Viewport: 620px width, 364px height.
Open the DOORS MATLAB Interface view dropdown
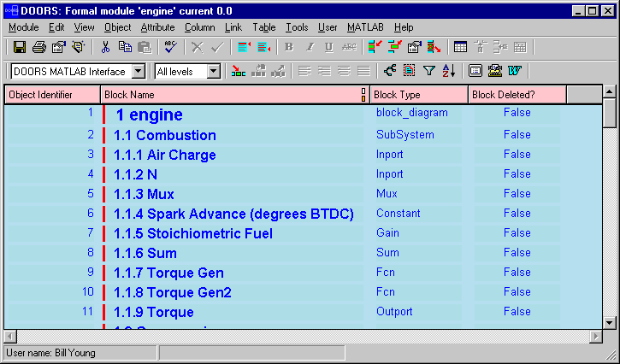139,72
